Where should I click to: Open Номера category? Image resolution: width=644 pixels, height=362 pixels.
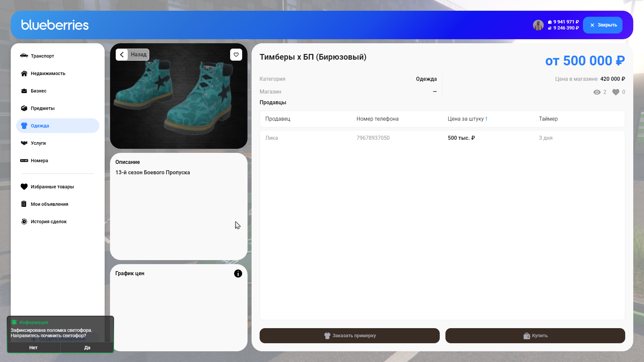(58, 161)
